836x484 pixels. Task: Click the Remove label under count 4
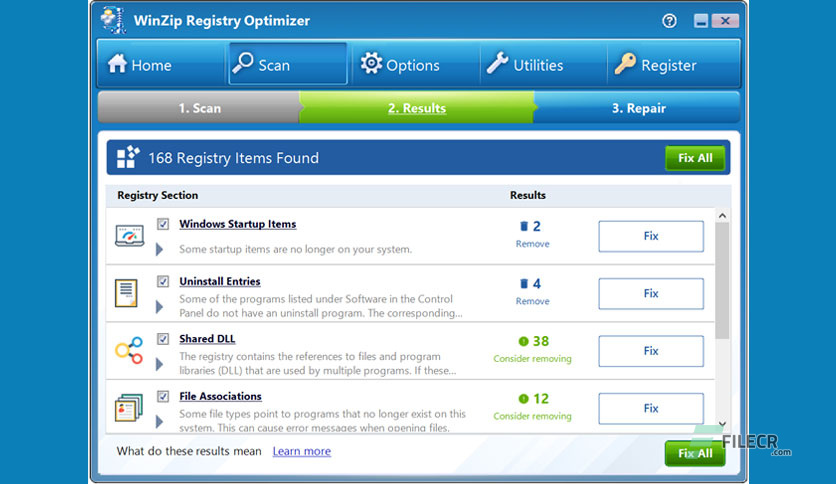(x=532, y=301)
